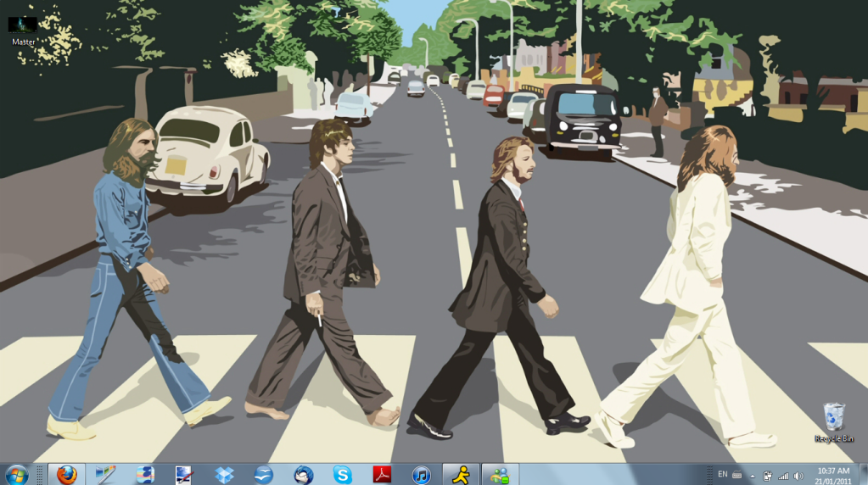Open iTunes from the taskbar
The width and height of the screenshot is (868, 485).
tap(422, 474)
